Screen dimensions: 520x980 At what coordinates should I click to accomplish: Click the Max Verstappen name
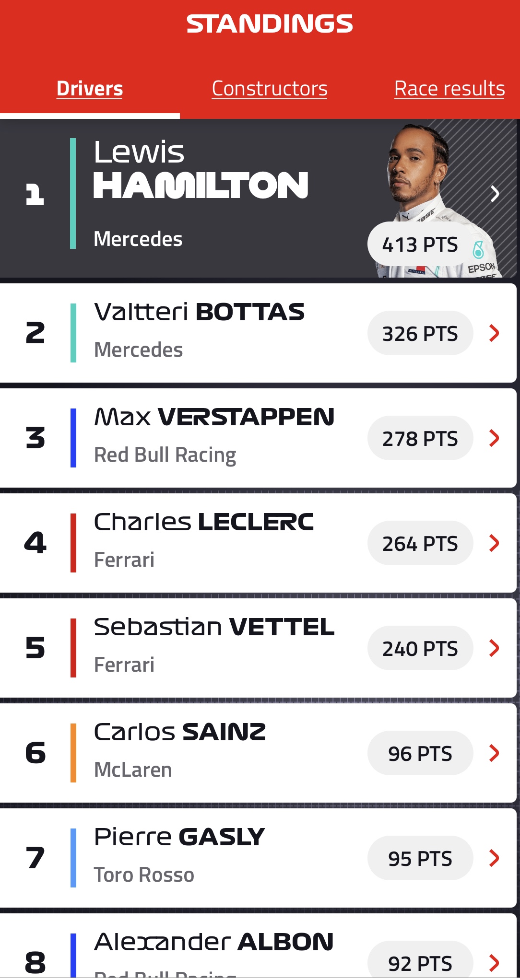coord(214,417)
